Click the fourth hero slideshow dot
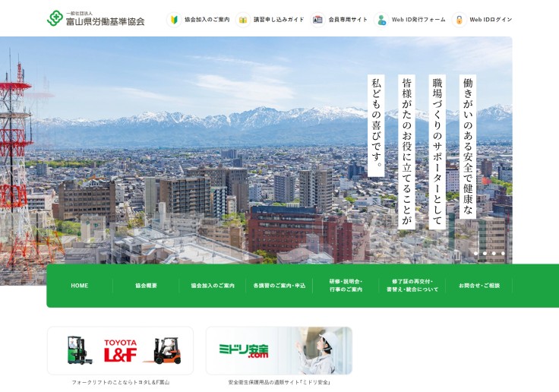Viewport: 559px width, 392px height. [x=503, y=254]
